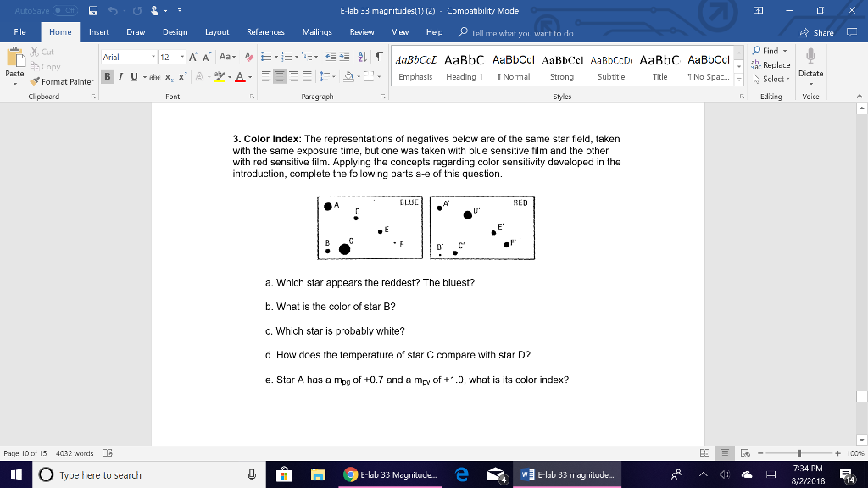The height and width of the screenshot is (488, 868).
Task: Open the Sort dialog from the Paragraph group
Action: click(x=362, y=57)
